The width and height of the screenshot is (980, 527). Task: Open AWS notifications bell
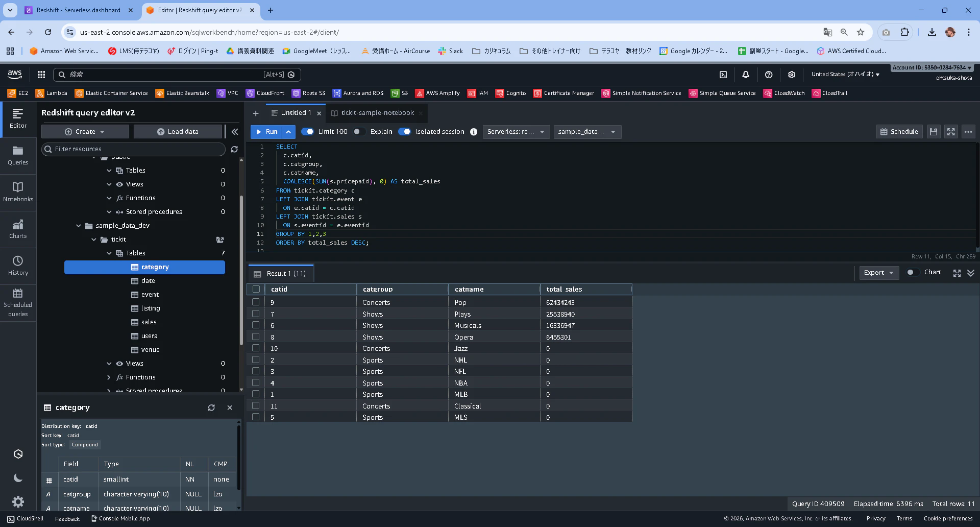click(x=746, y=75)
